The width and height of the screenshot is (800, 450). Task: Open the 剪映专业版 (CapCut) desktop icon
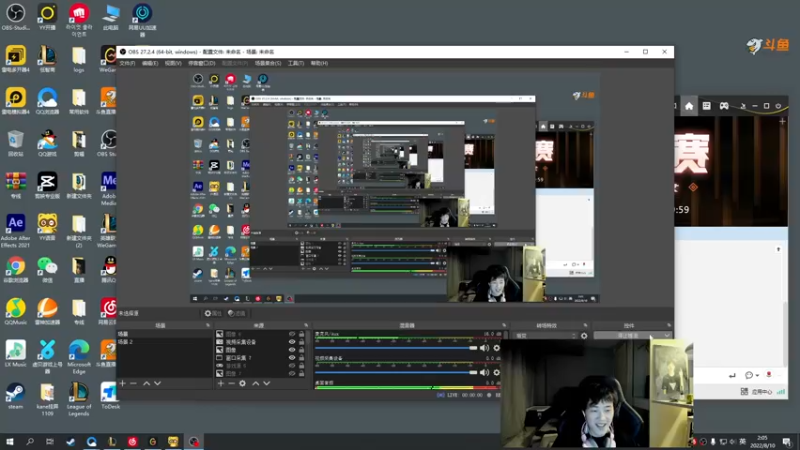coord(47,185)
